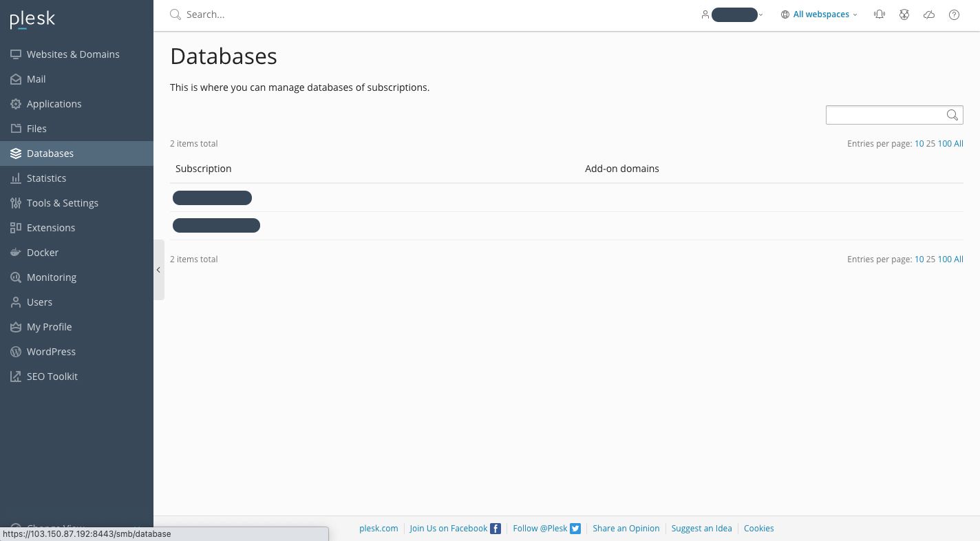This screenshot has height=541, width=980.
Task: Navigate to the WordPress section
Action: (x=51, y=352)
